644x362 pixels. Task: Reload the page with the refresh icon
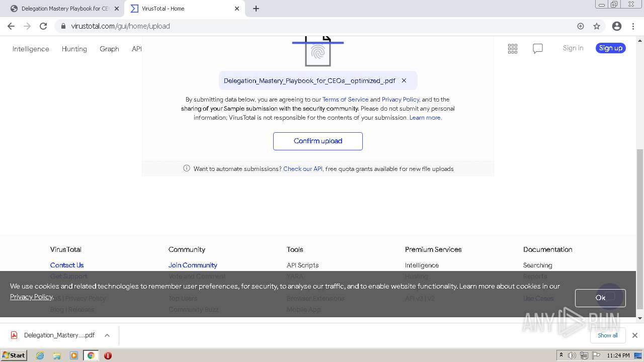coord(43,26)
